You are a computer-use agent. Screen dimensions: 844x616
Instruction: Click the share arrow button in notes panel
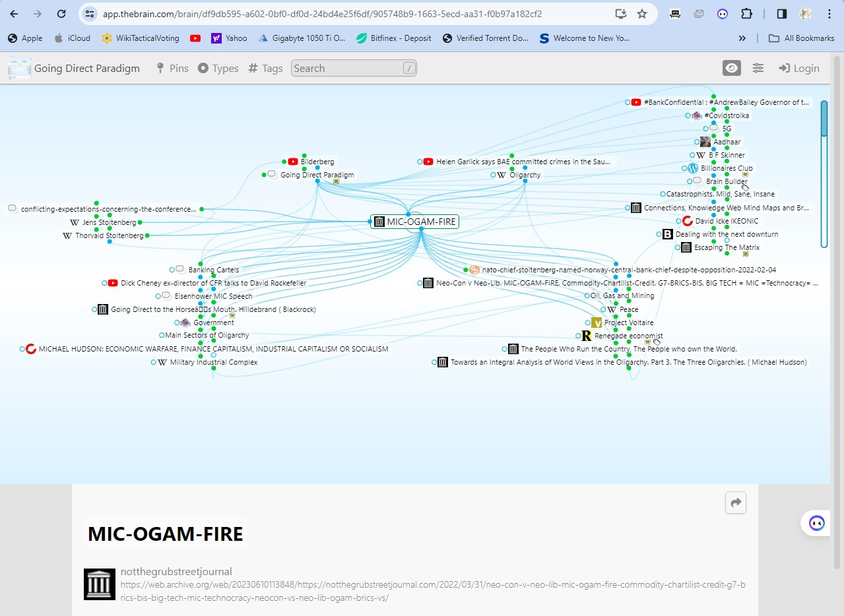pos(736,503)
